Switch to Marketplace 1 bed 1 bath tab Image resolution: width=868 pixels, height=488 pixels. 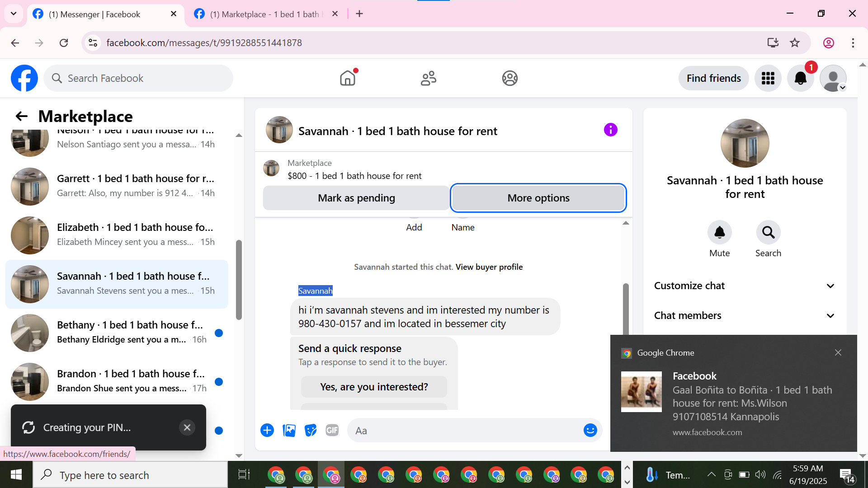(267, 14)
